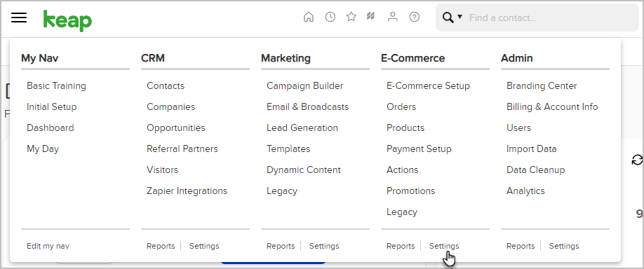Open Marketing Settings link

(324, 246)
